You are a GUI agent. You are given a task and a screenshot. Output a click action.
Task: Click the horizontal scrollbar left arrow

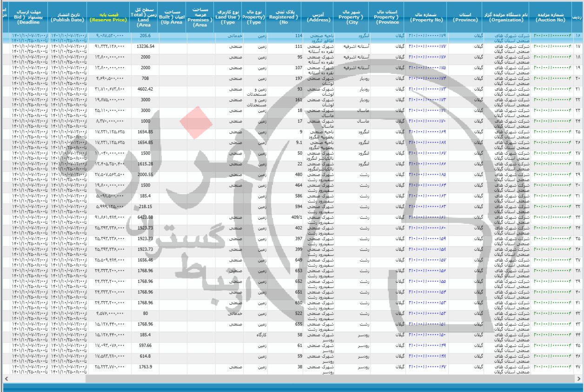(x=6, y=379)
